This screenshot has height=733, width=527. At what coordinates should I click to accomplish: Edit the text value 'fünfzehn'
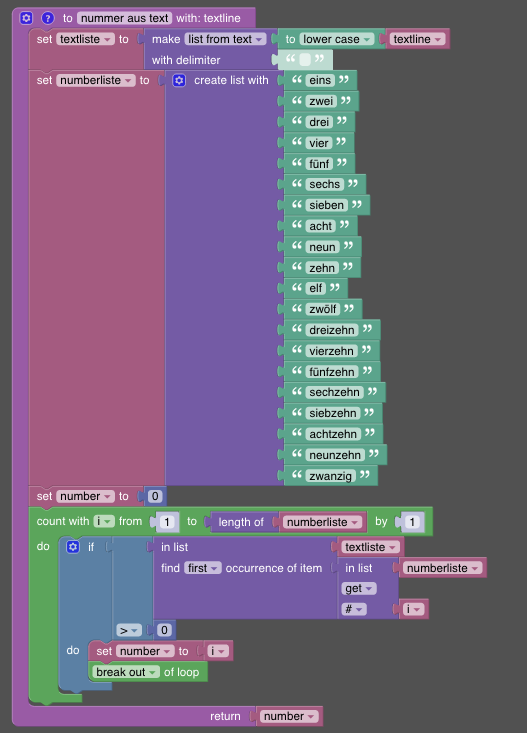pyautogui.click(x=332, y=372)
